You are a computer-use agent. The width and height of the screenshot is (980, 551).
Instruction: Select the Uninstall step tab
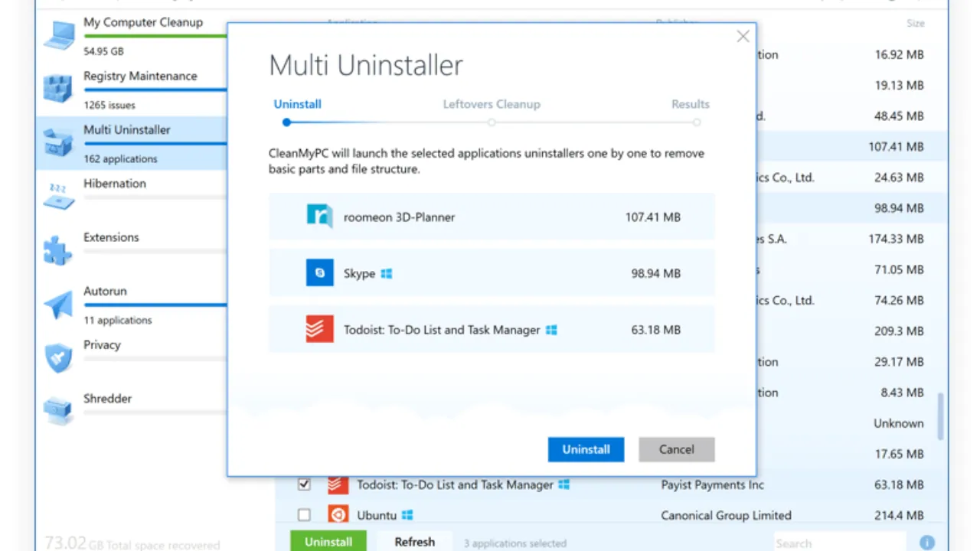[298, 104]
